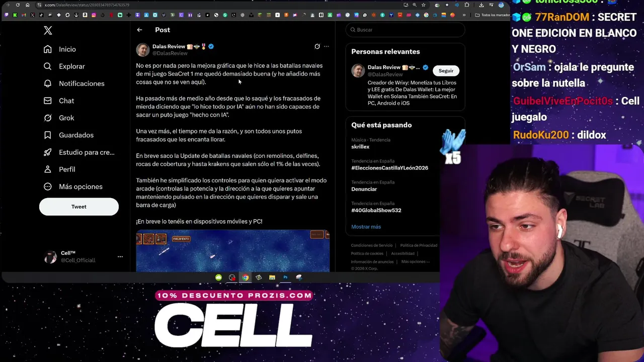Click Mostrar más under trends
The height and width of the screenshot is (362, 644).
366,227
